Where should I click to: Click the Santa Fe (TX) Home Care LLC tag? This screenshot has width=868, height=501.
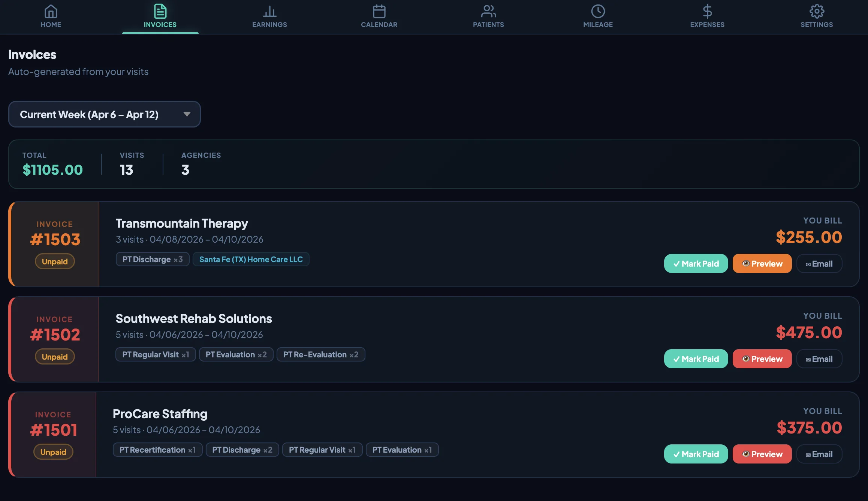click(251, 259)
